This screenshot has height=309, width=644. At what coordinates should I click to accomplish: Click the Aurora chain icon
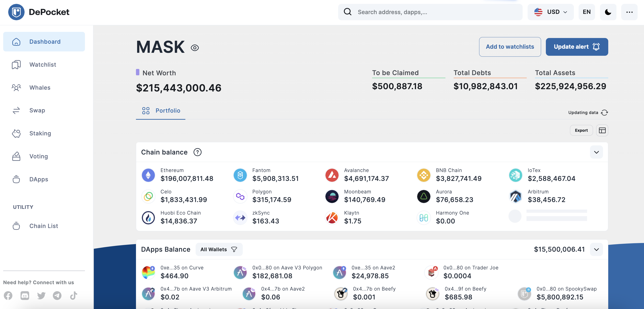tap(424, 196)
